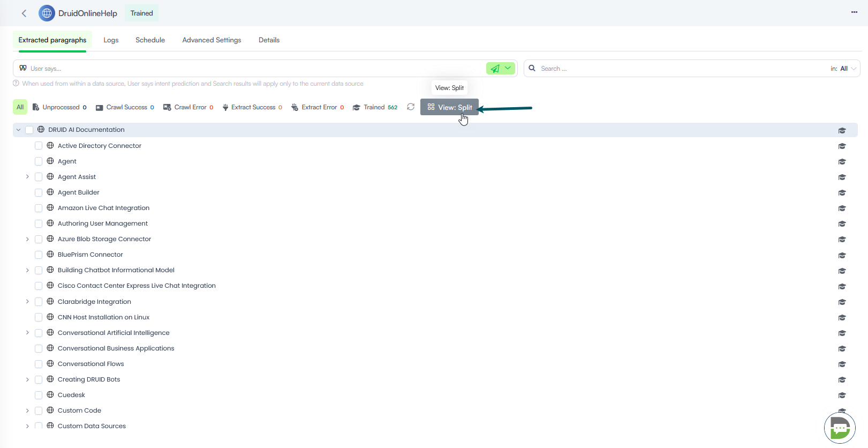Click train icon for Cisco Contact Center row
Image resolution: width=868 pixels, height=448 pixels.
click(x=842, y=286)
